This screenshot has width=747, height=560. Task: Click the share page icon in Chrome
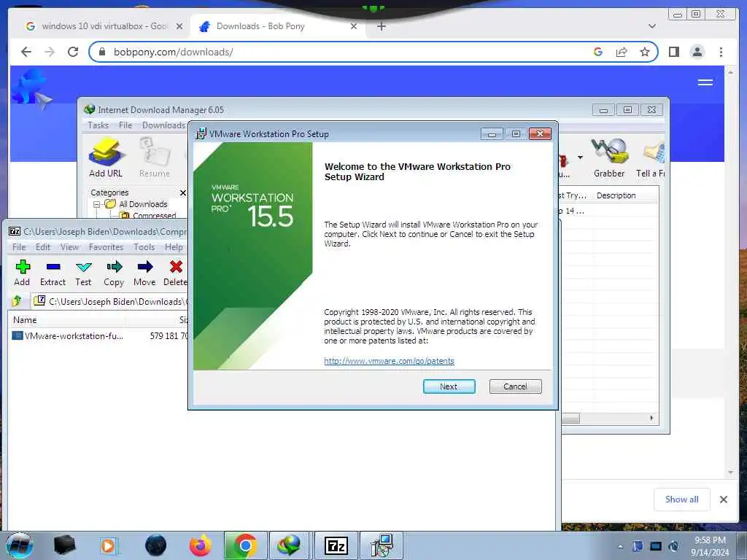[x=622, y=52]
